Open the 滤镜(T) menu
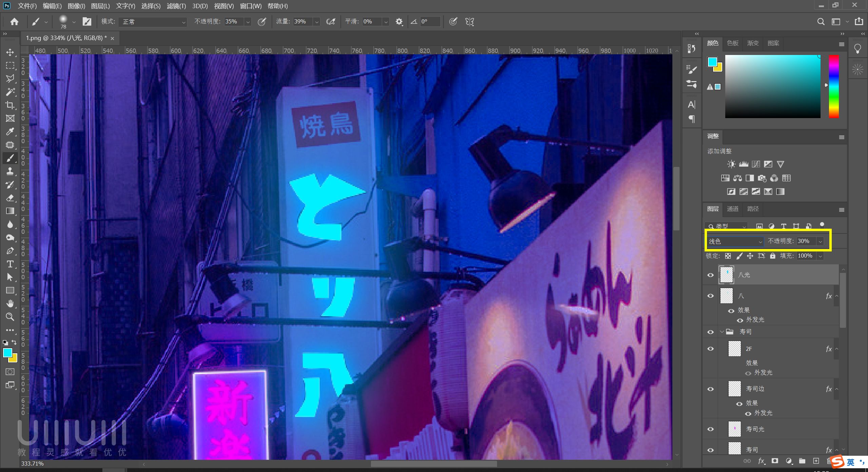The image size is (868, 472). pos(176,6)
